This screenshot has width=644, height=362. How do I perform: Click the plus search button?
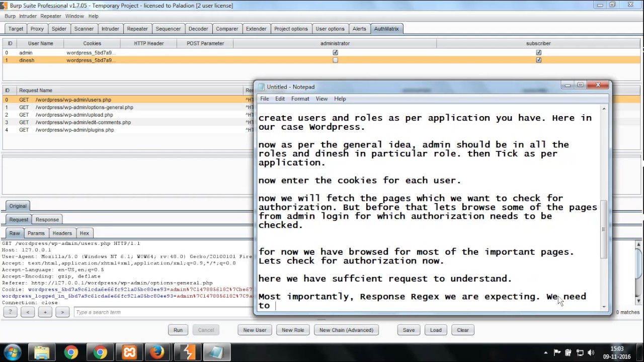pos(45,312)
